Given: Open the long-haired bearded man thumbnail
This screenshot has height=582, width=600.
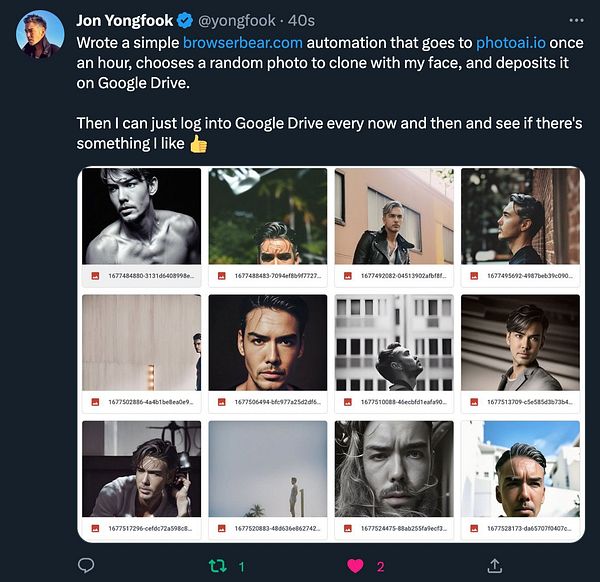Looking at the screenshot, I should coord(393,468).
